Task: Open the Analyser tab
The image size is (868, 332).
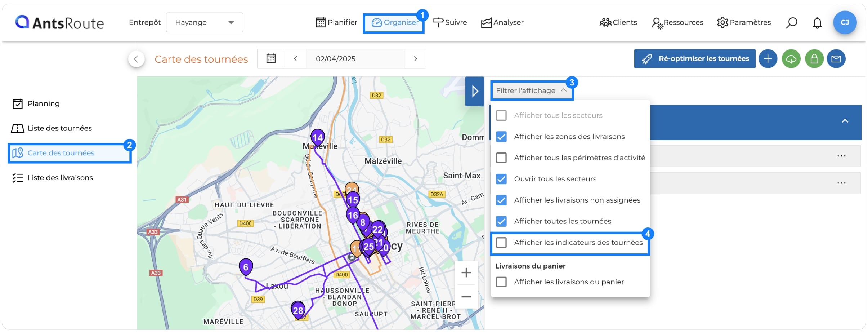Action: pos(502,22)
